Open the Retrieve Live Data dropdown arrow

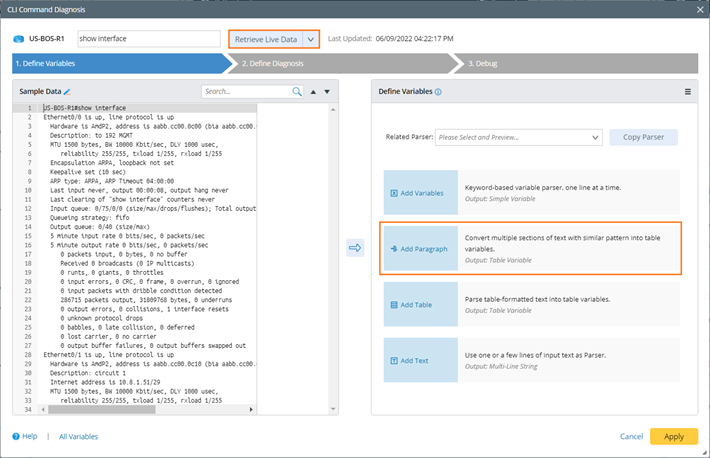311,39
